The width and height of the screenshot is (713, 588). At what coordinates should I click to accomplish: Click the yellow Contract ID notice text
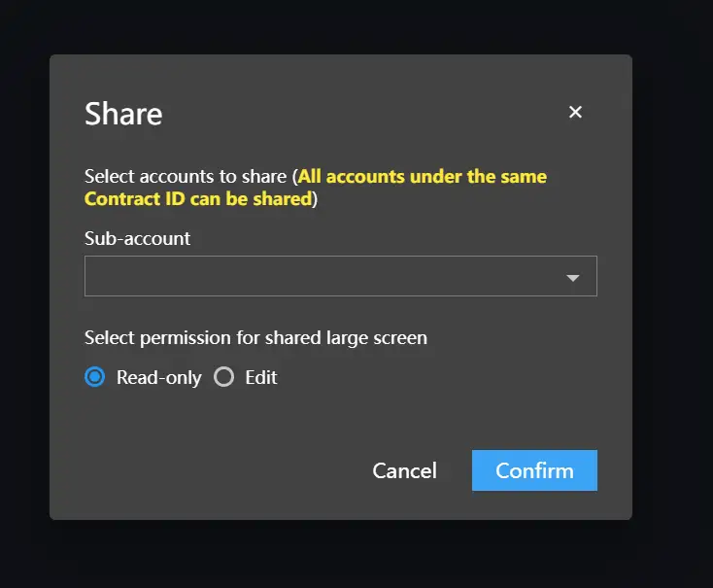[x=199, y=199]
